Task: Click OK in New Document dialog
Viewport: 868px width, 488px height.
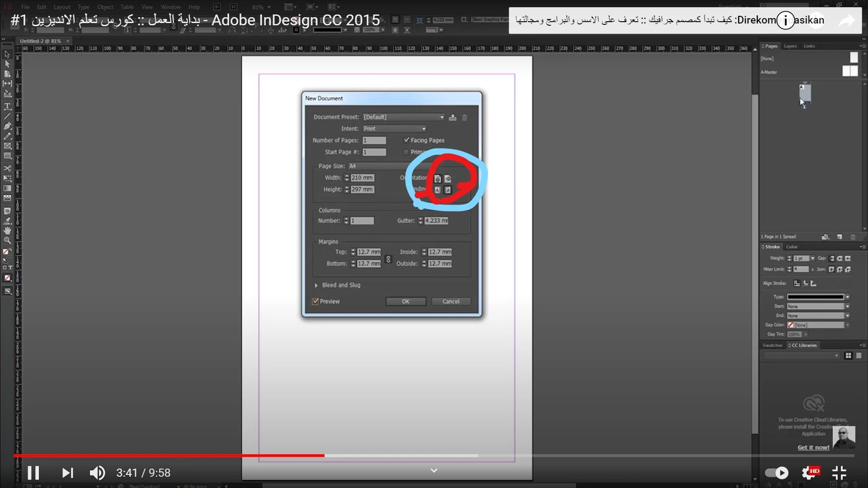Action: pos(406,301)
